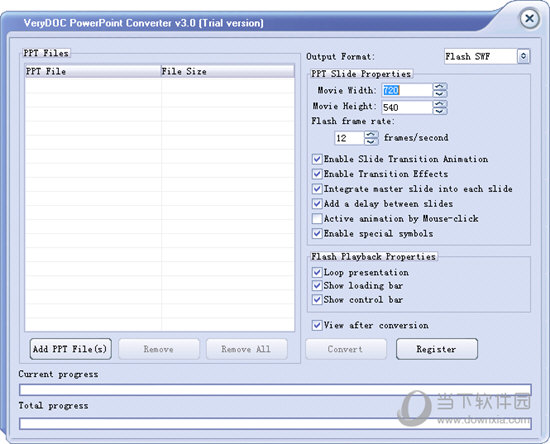This screenshot has height=444, width=550.
Task: Close the VeryDOC PowerPoint Converter window
Action: tap(529, 18)
